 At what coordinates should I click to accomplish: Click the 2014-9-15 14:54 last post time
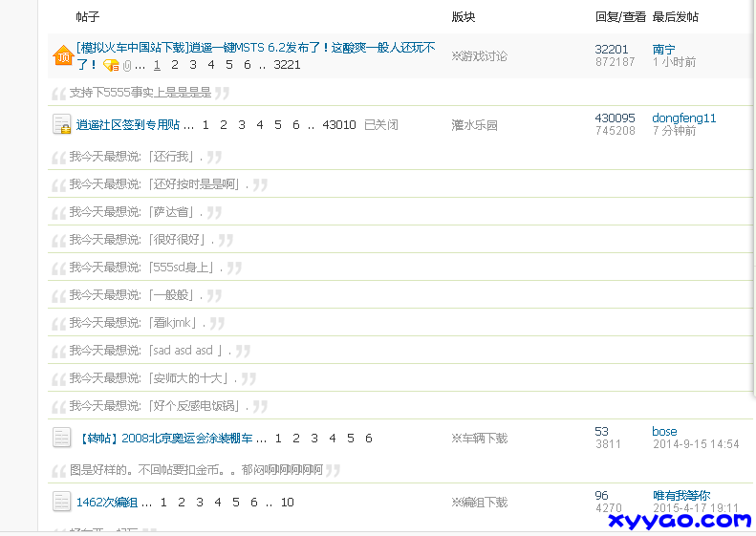coord(696,444)
